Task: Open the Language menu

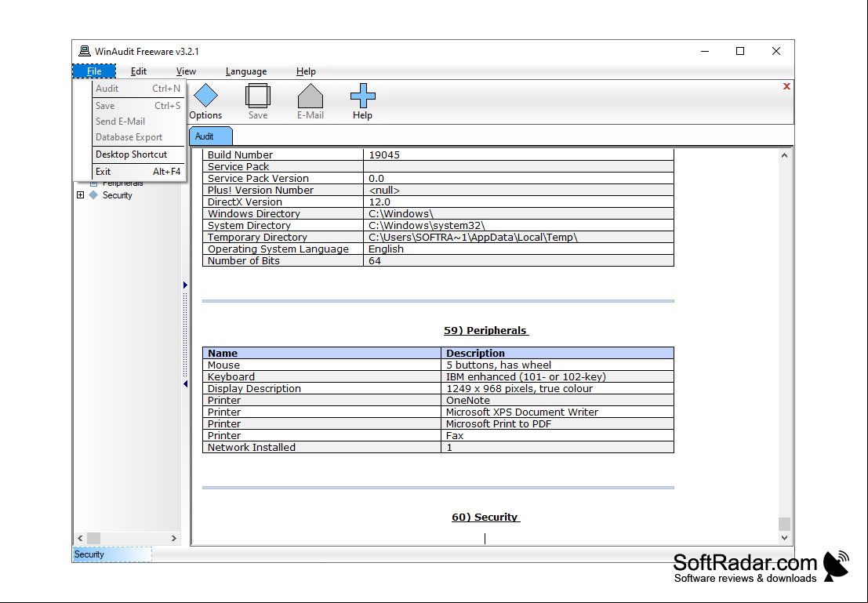Action: [245, 71]
